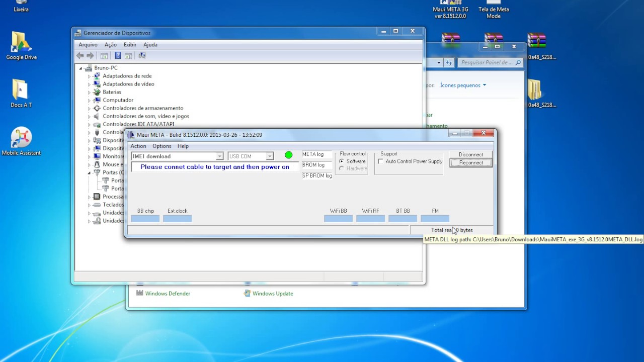Open Windows Defender link
The height and width of the screenshot is (362, 644).
point(168,294)
